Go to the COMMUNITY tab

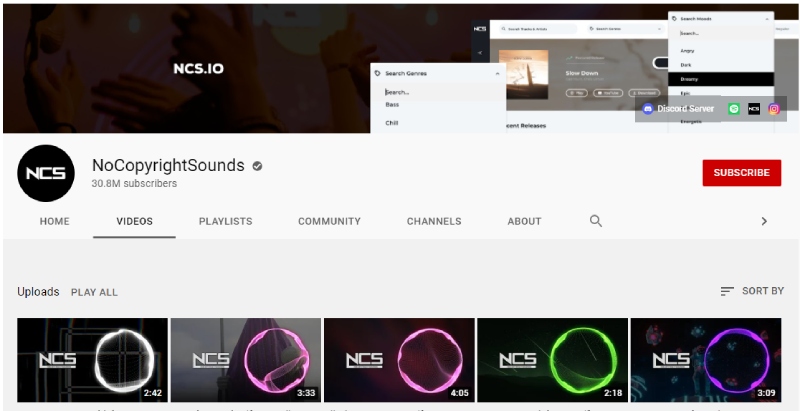(x=329, y=221)
